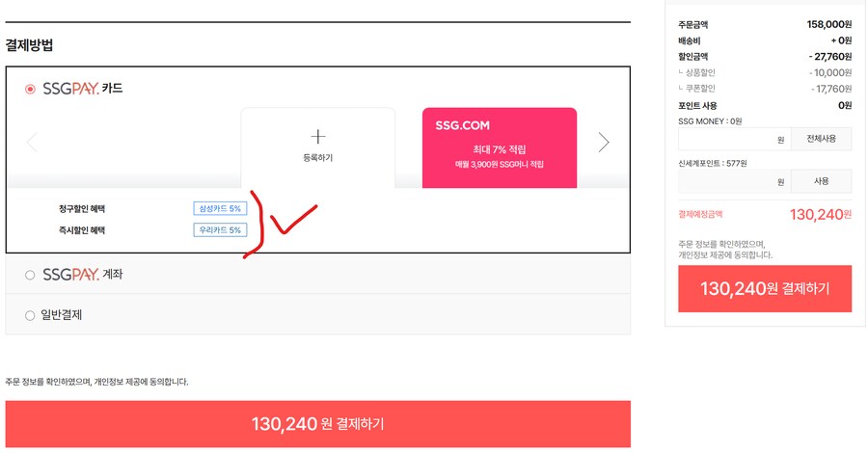Screen dimensions: 868x453
Task: Focus the 신세계포인트 amount field
Action: coord(735,181)
